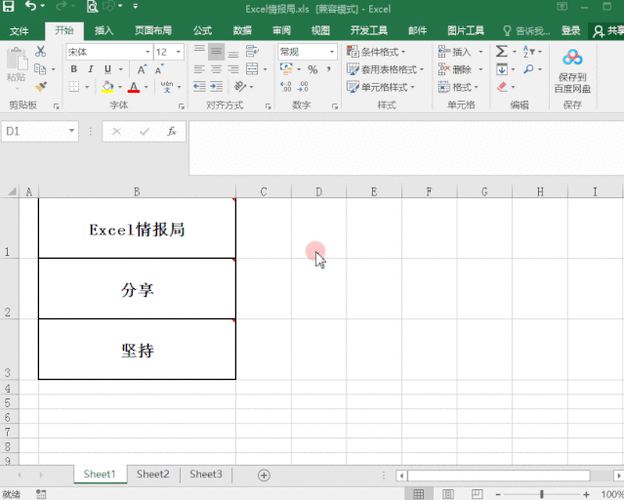This screenshot has height=500, width=624.
Task: Toggle Bold formatting
Action: [x=74, y=69]
